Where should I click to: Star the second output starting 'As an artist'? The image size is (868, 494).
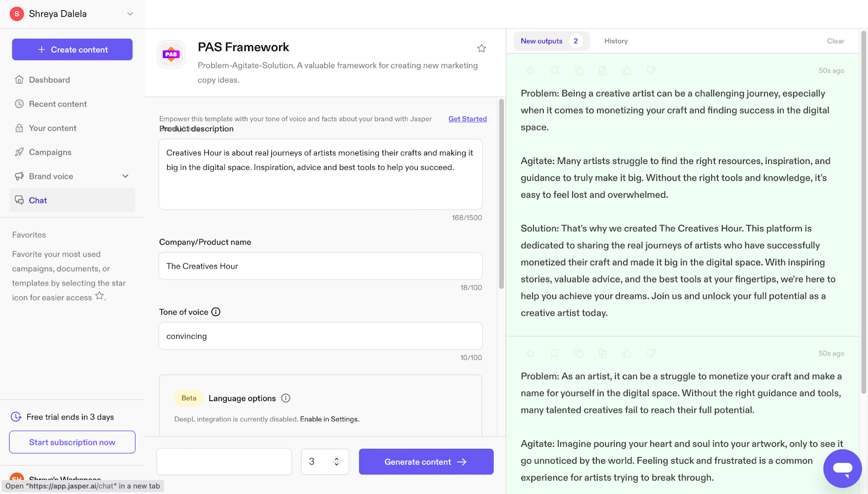[531, 353]
